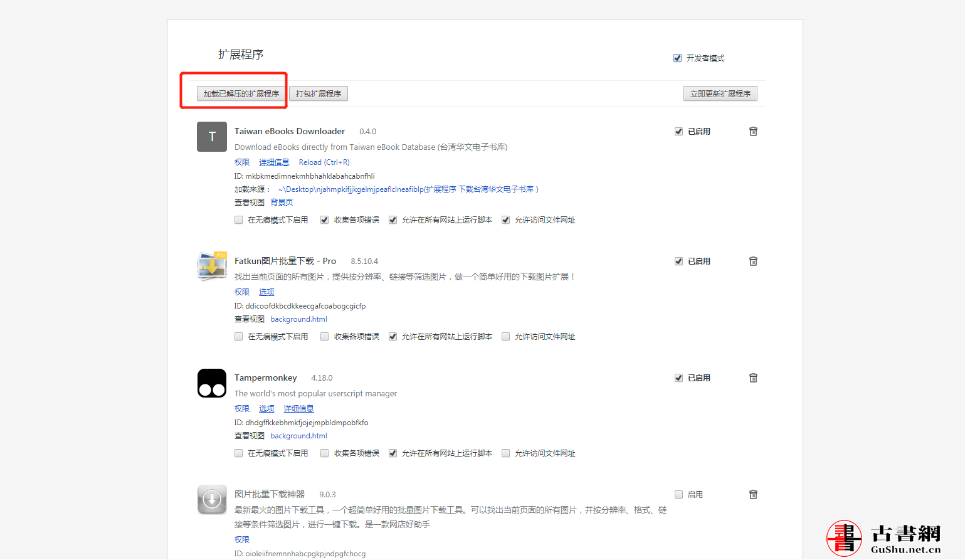Open 权限 link for 图片批量下载神器
Viewport: 965px width, 560px height.
(242, 540)
